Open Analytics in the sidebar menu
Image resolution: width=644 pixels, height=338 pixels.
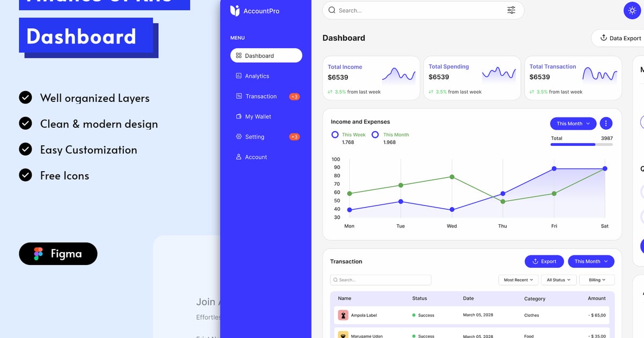[x=252, y=76]
